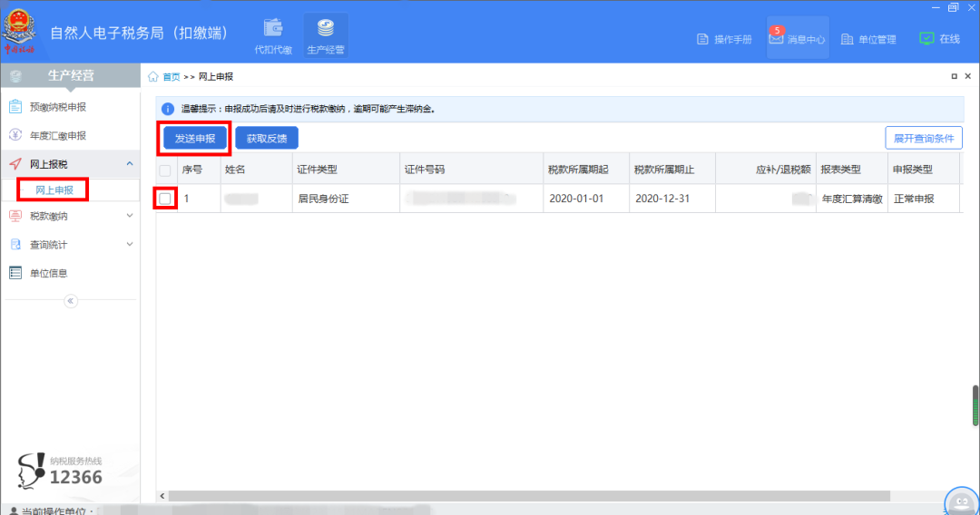
Task: Click the horizontal scrollbar left arrow
Action: coord(162,496)
